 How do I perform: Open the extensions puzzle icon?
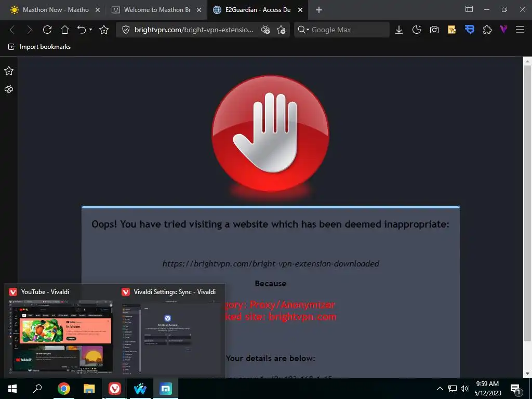click(487, 30)
